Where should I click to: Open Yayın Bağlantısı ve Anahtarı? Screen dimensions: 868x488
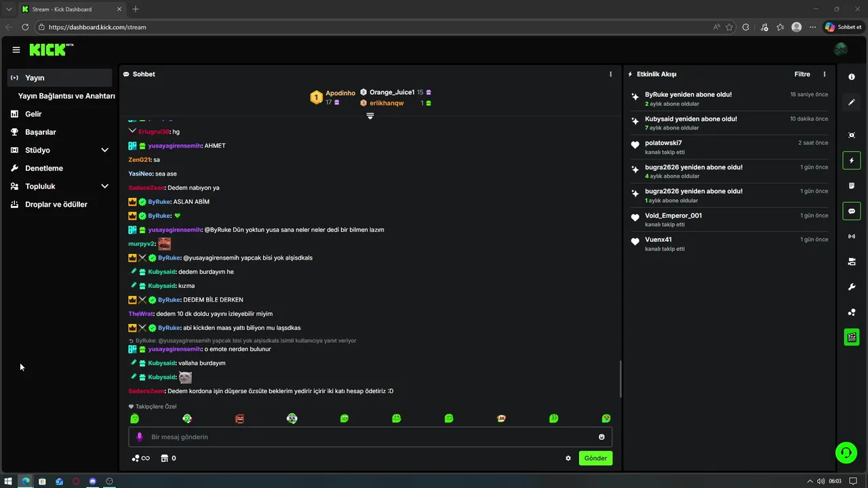[x=66, y=96]
